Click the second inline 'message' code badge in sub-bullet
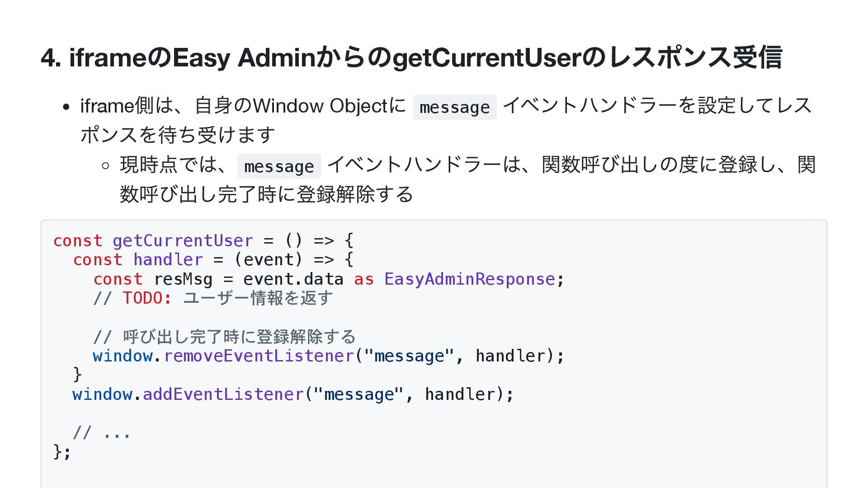Screen dimensions: 868x488 [279, 166]
